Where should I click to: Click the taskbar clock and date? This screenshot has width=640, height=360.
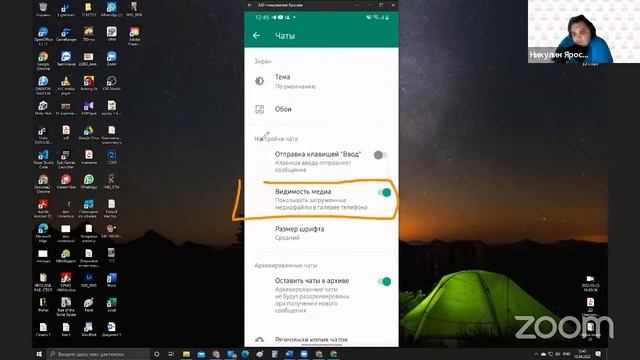582,354
